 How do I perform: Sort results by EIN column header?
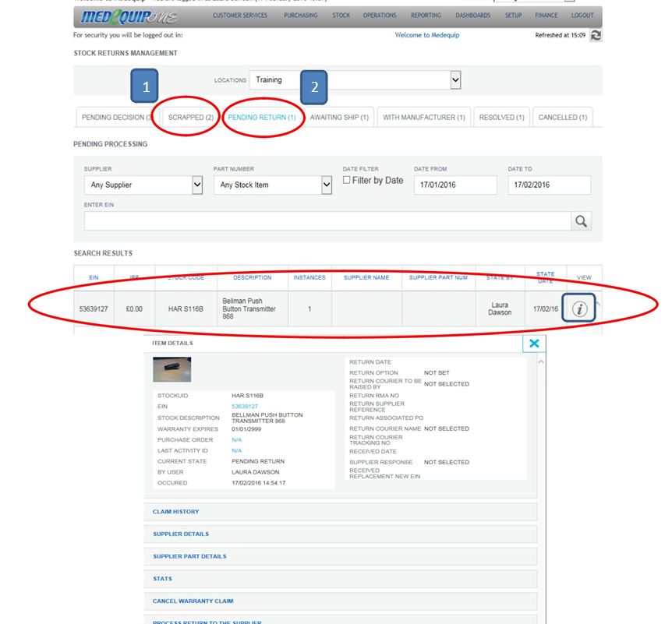[x=94, y=277]
